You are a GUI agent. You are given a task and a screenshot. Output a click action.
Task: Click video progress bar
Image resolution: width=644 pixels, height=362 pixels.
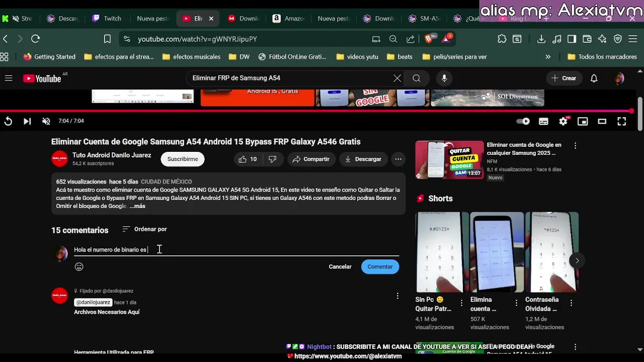tap(317, 111)
